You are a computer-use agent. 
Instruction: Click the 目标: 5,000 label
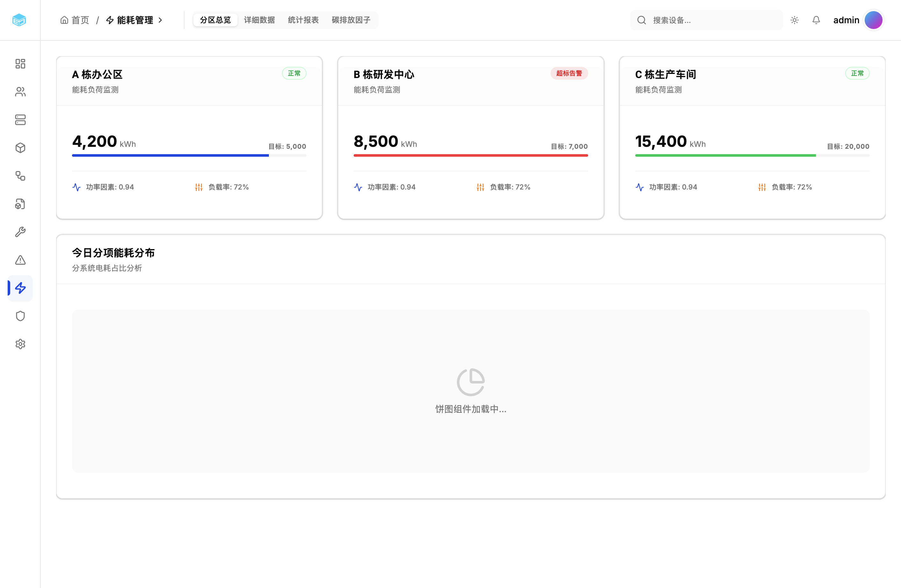coord(287,147)
